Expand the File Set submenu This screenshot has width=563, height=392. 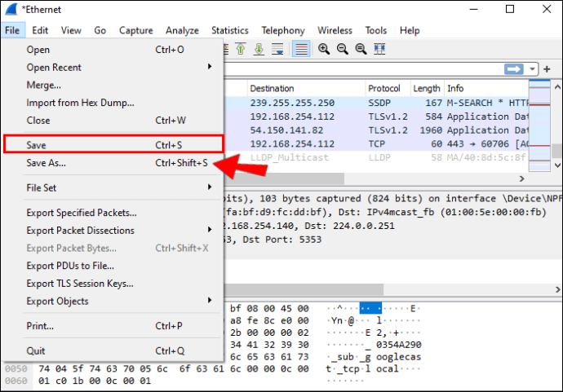click(113, 187)
